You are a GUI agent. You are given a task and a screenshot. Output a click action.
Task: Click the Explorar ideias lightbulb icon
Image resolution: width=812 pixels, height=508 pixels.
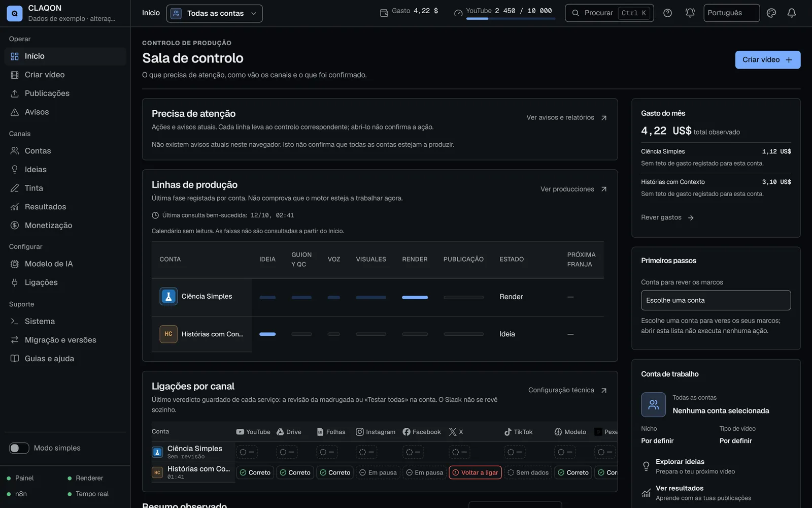[646, 466]
